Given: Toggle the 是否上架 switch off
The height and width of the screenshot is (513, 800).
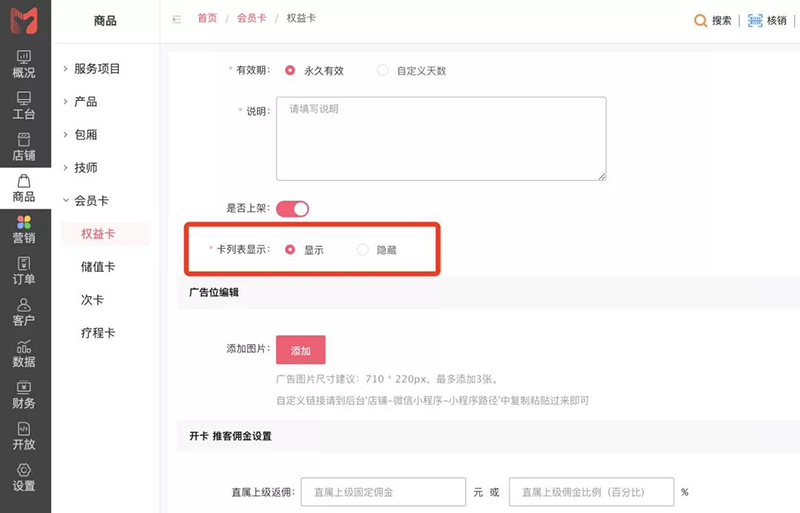Looking at the screenshot, I should [x=292, y=209].
